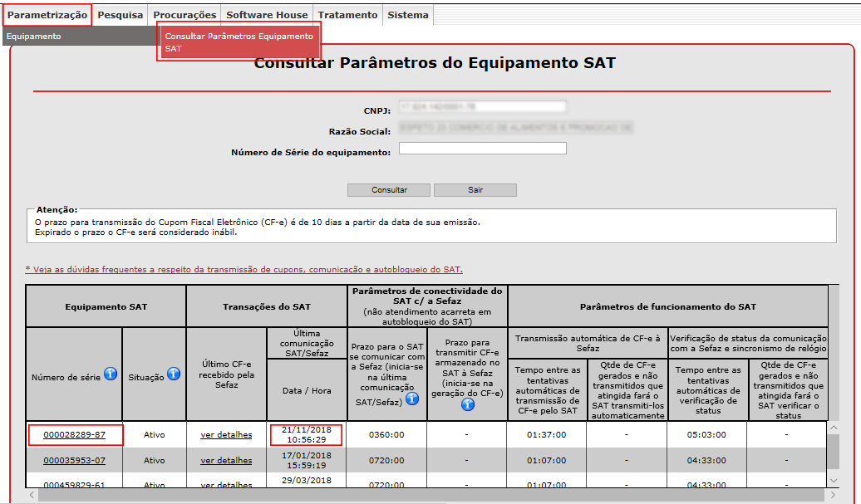861x504 pixels.
Task: Select Ativo status in 000028289-87 row
Action: coord(155,434)
